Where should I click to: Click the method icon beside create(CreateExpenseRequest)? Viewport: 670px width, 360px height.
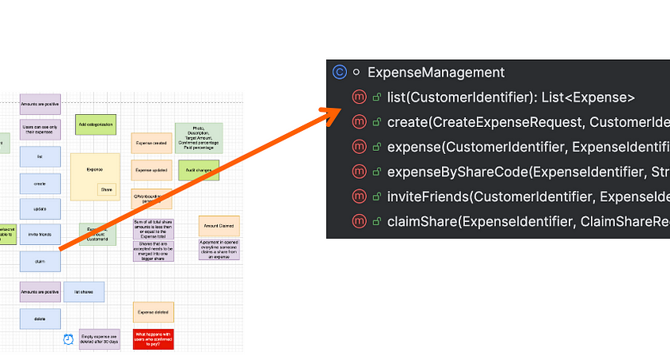coord(359,122)
